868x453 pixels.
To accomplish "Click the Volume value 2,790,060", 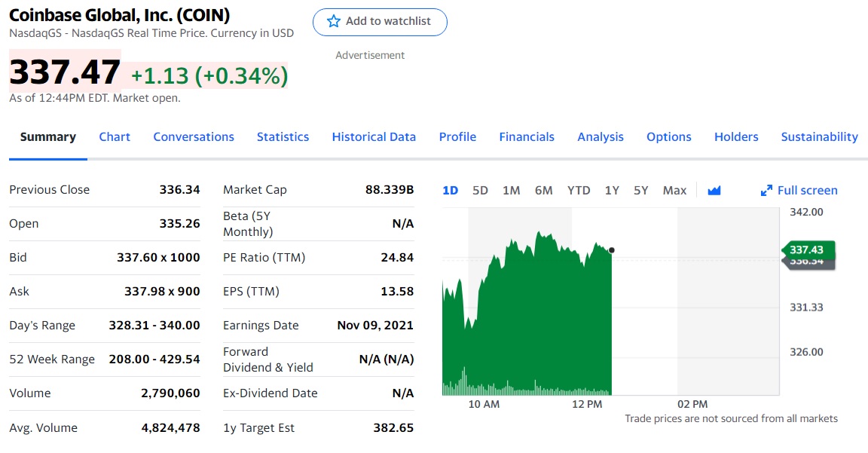I will [x=170, y=393].
